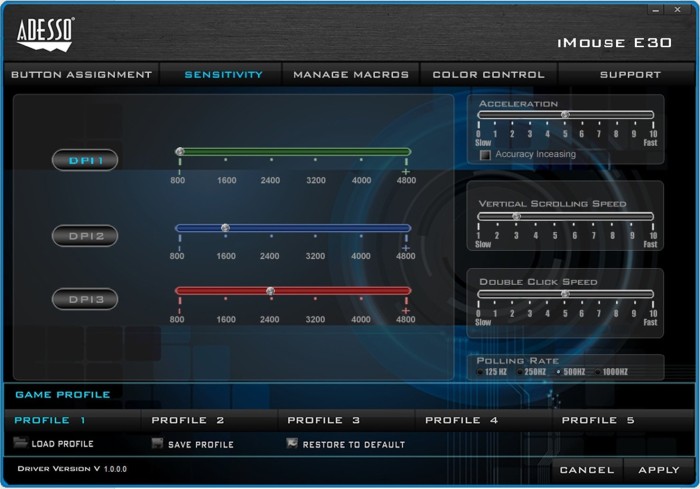The image size is (700, 489).
Task: Click the red DPI3 slider knob
Action: (x=270, y=291)
